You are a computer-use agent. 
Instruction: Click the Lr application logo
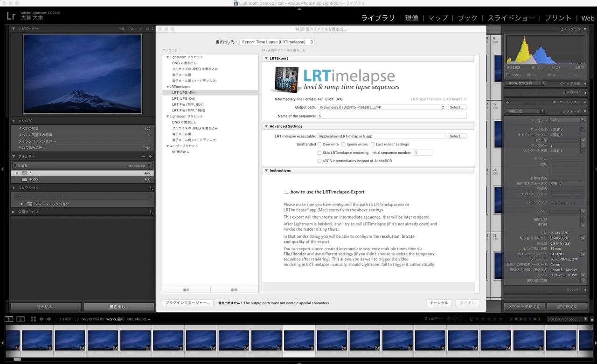tap(11, 15)
